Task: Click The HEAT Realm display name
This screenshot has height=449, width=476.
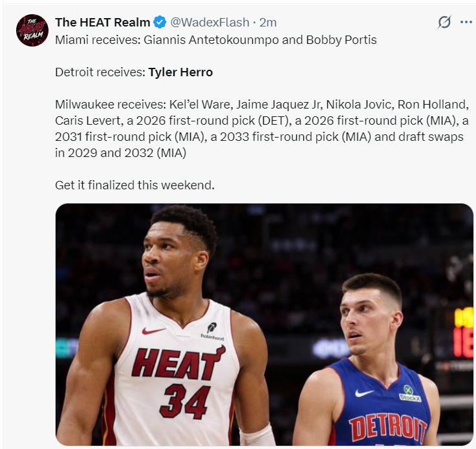Action: pyautogui.click(x=103, y=23)
